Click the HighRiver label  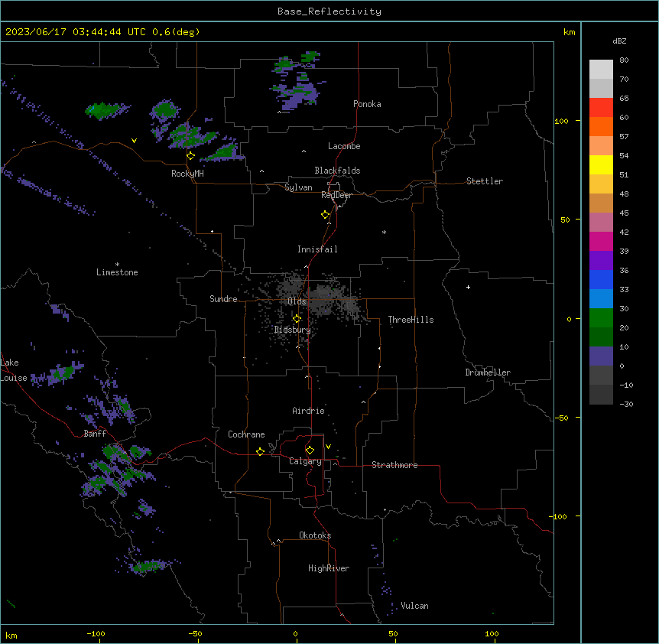click(329, 568)
